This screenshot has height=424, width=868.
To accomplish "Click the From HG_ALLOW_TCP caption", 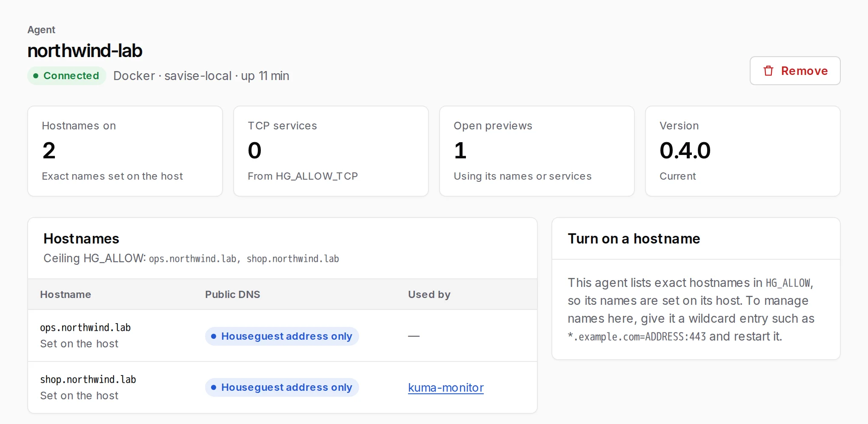I will point(303,176).
